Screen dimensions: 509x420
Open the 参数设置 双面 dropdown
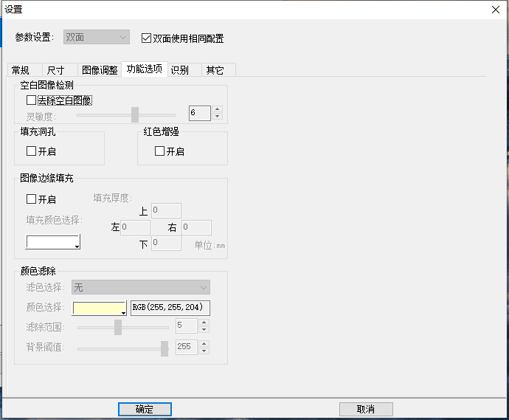click(x=97, y=37)
